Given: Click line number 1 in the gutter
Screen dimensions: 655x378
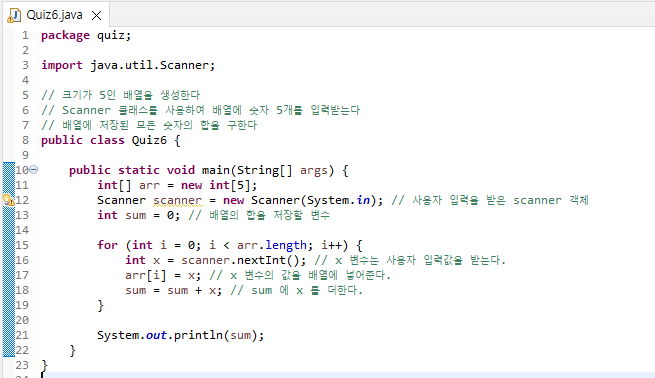Looking at the screenshot, I should tap(25, 35).
